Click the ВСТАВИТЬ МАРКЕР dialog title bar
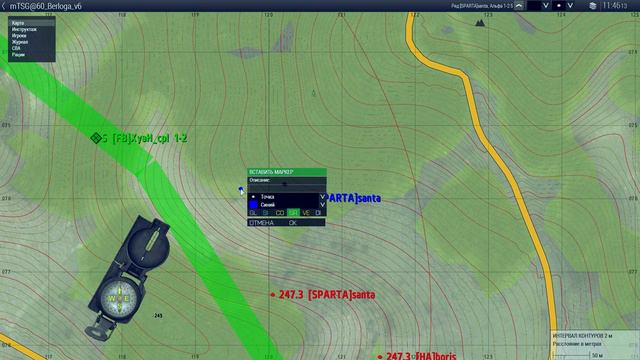 pyautogui.click(x=287, y=172)
